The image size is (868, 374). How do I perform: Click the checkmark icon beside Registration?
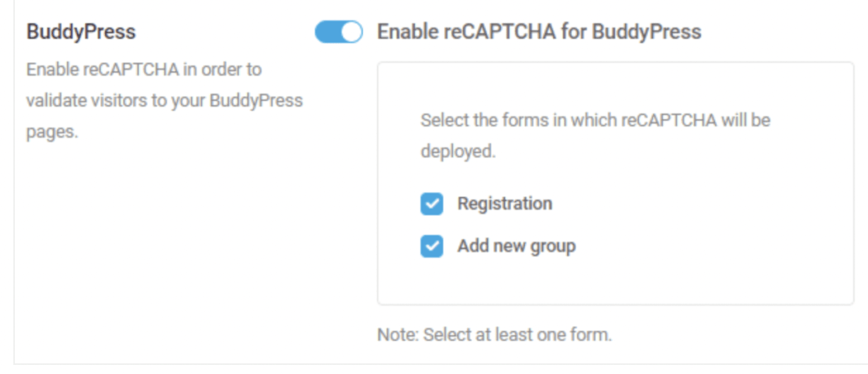pyautogui.click(x=432, y=204)
